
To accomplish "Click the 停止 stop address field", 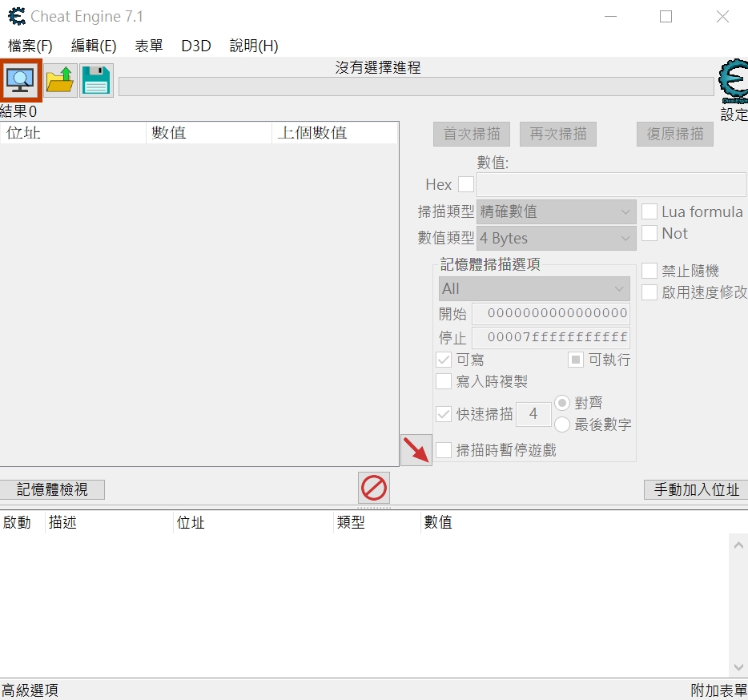I will [x=551, y=337].
